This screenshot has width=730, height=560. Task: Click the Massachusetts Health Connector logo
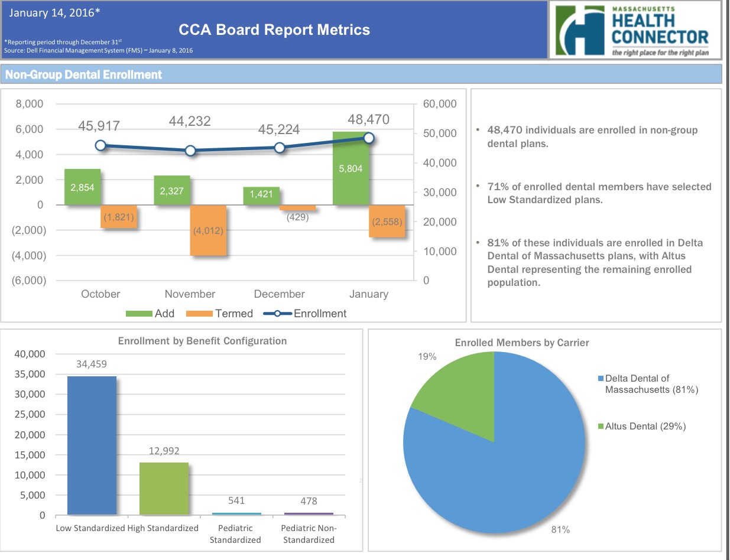point(635,30)
